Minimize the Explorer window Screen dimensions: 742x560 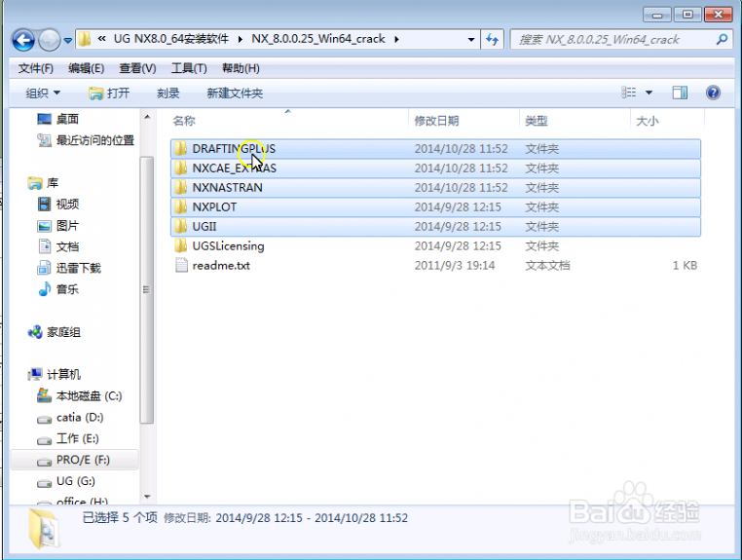tap(657, 15)
